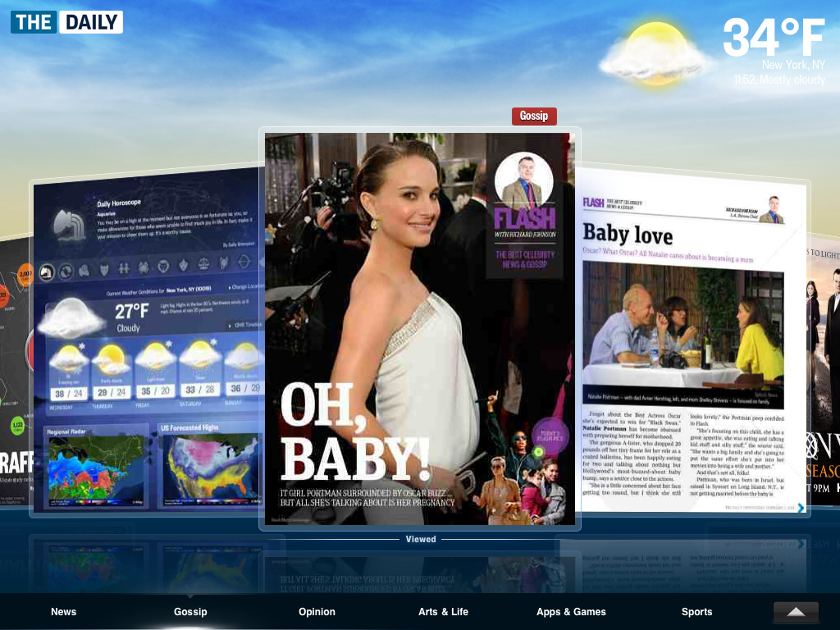The image size is (840, 630).
Task: Select the Aries ram zodiac icon
Action: (84, 271)
